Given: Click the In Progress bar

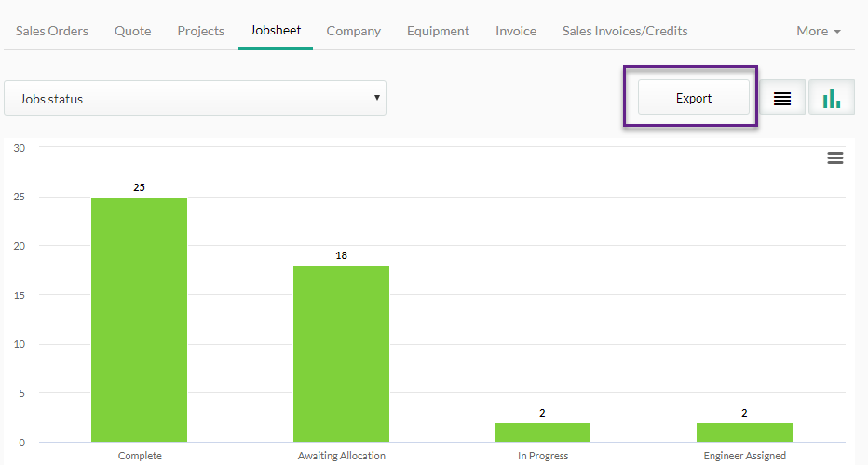Looking at the screenshot, I should (542, 432).
